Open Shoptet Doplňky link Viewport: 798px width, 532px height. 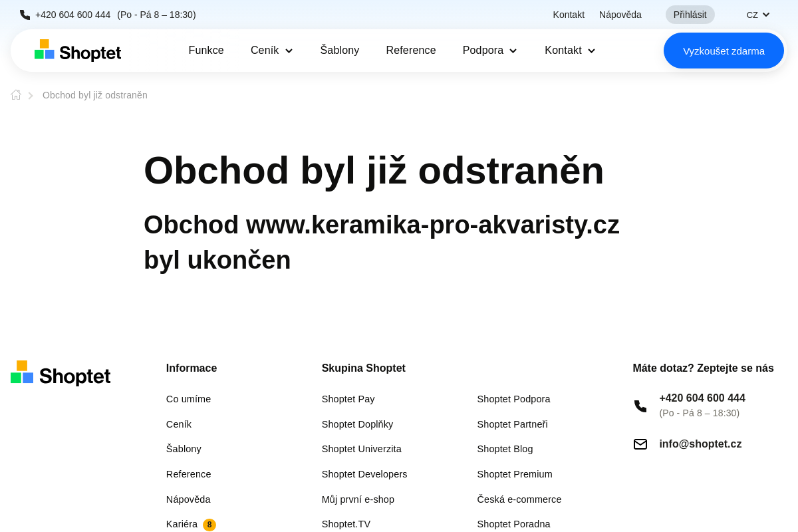[358, 424]
